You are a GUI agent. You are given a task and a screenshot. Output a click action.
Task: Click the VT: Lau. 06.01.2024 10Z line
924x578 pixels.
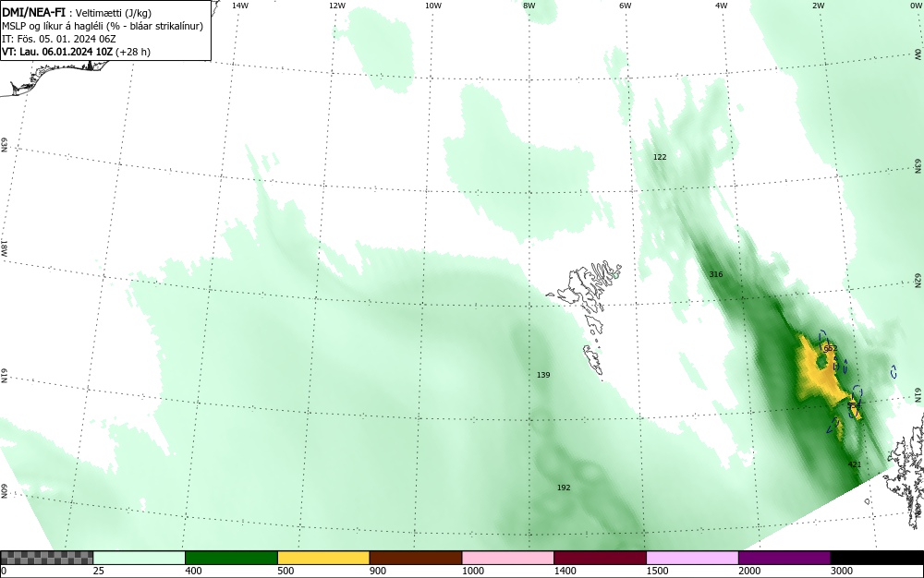click(76, 52)
